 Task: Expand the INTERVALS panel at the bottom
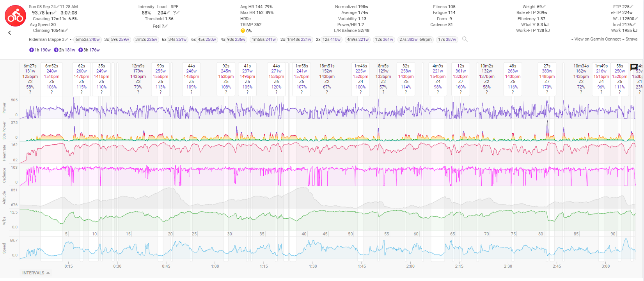(36, 273)
